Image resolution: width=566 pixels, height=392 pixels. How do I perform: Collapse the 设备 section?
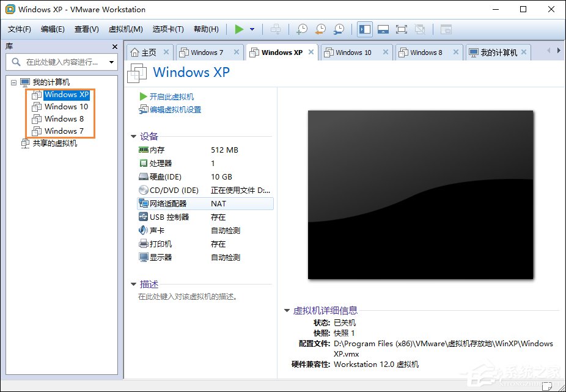pos(133,136)
